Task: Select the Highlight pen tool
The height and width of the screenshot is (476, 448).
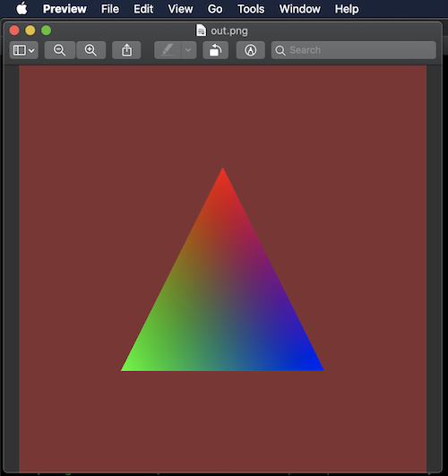Action: (x=168, y=50)
